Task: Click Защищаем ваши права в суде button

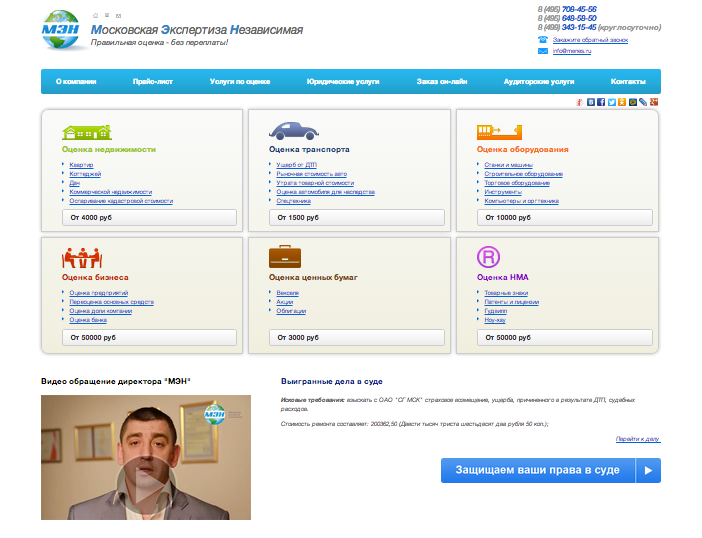Action: click(x=551, y=470)
